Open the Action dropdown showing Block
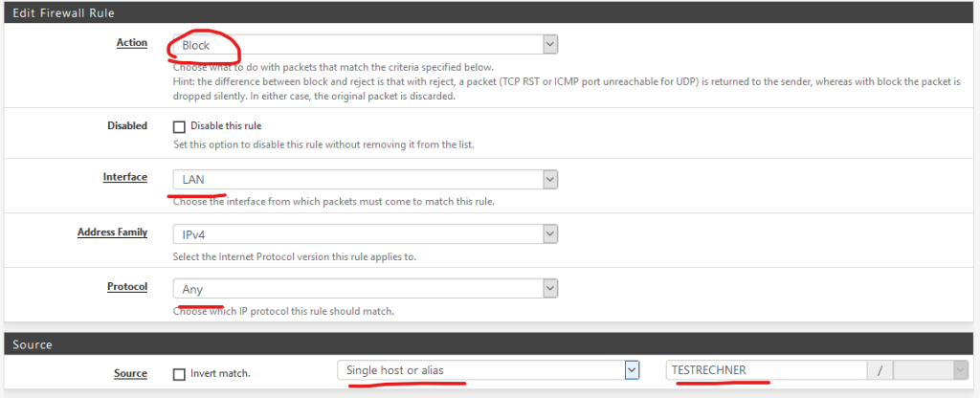The width and height of the screenshot is (980, 398). [x=365, y=45]
